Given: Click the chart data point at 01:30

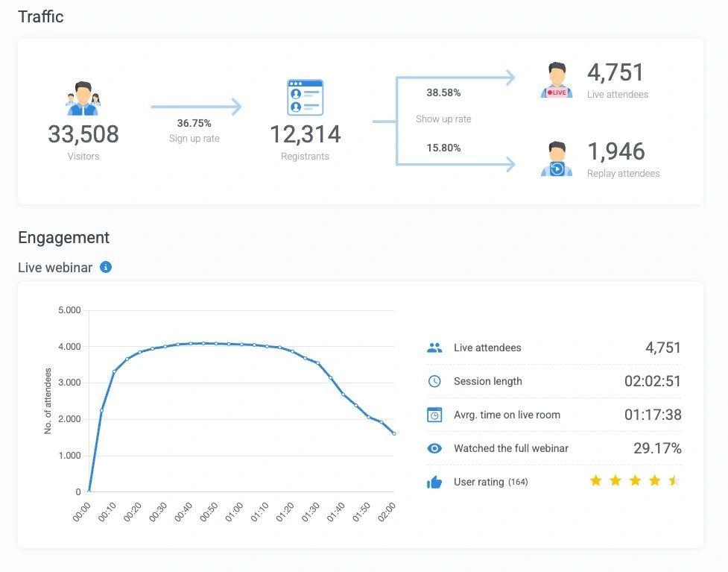Looking at the screenshot, I should click(x=318, y=363).
